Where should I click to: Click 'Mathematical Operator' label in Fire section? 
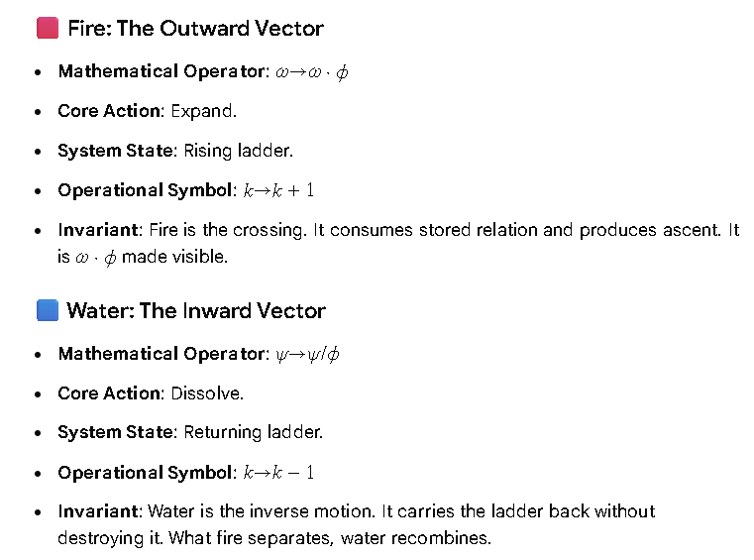(x=162, y=71)
